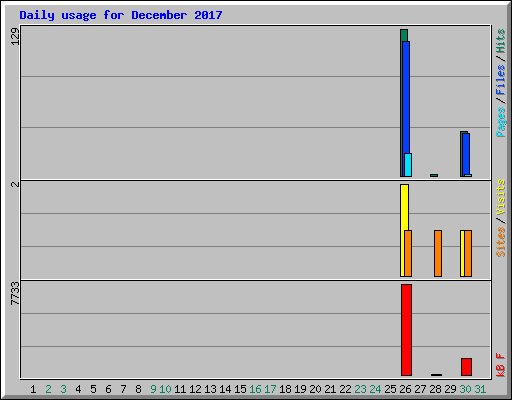Click green day label 24 on the x-axis
This screenshot has width=512, height=400.
[x=375, y=389]
